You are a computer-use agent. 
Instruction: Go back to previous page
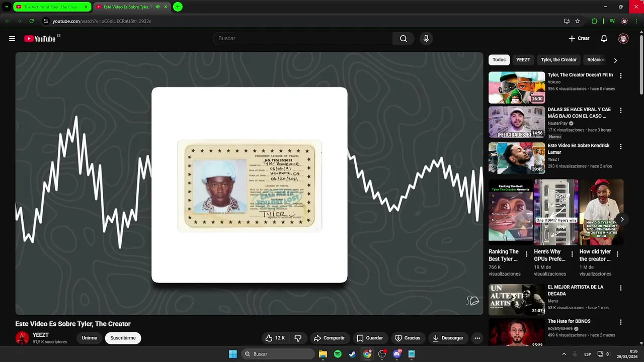(7, 21)
